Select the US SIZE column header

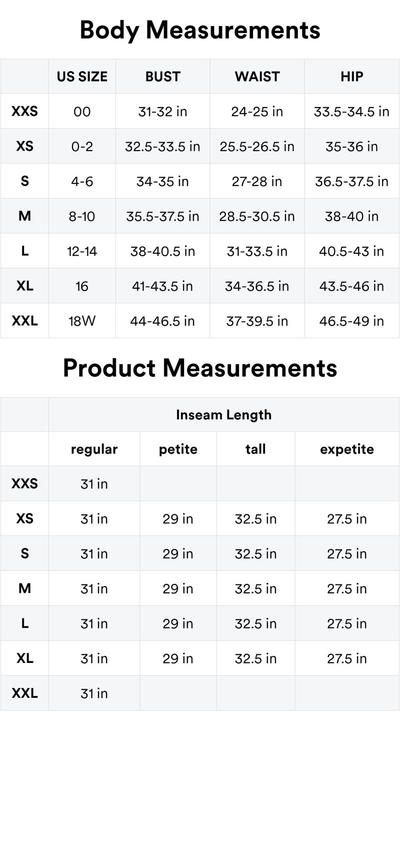pos(82,77)
